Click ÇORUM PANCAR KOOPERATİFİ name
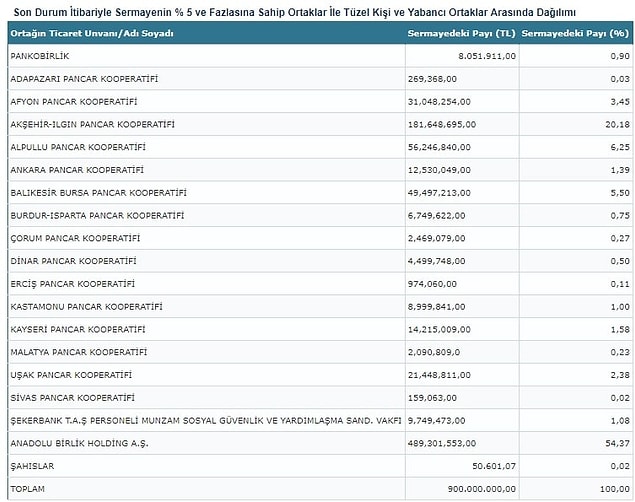 click(x=75, y=238)
